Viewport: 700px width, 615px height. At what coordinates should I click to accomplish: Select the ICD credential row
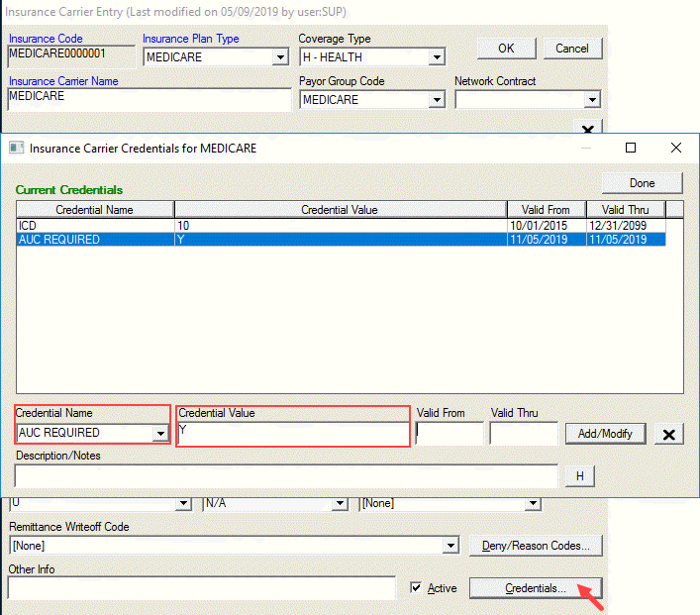pos(94,226)
